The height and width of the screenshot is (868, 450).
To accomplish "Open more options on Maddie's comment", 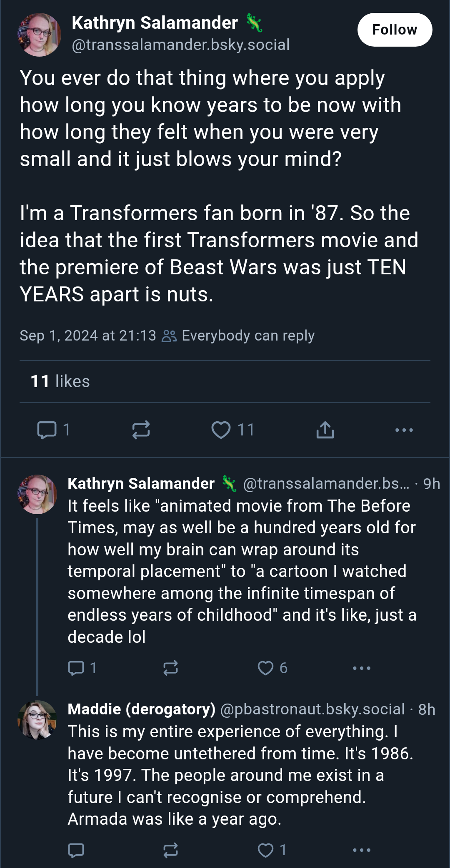I will 361,850.
